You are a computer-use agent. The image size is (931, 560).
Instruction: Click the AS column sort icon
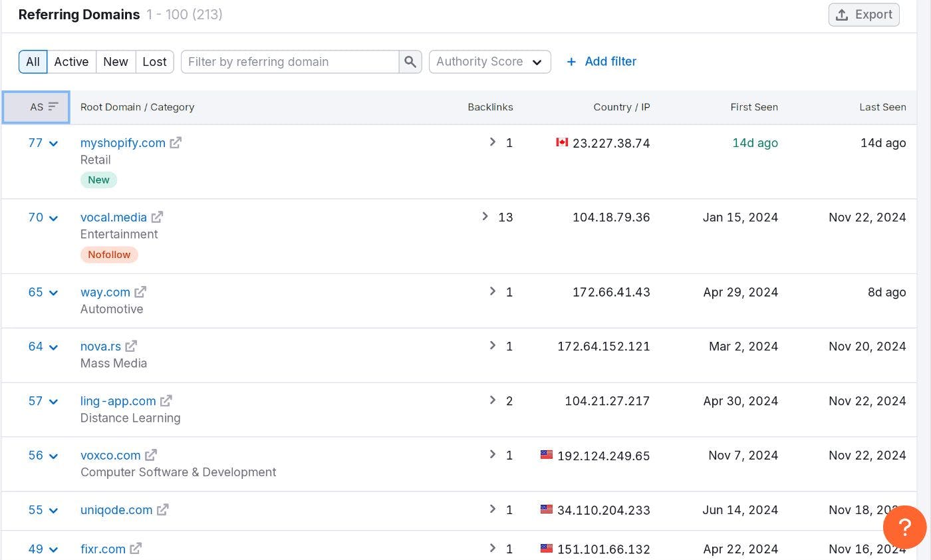click(x=53, y=107)
